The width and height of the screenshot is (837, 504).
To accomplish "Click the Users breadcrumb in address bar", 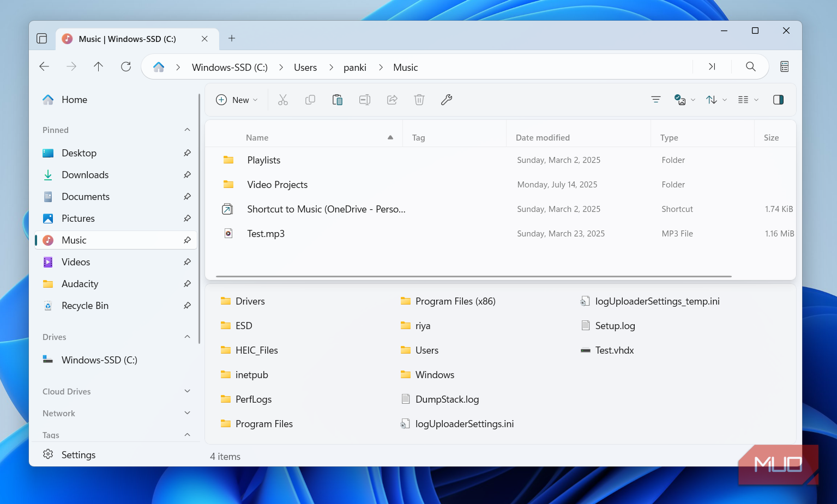I will point(305,68).
